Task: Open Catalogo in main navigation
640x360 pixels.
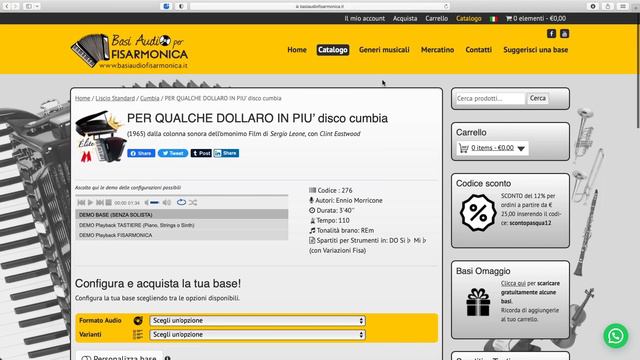Action: (x=333, y=50)
